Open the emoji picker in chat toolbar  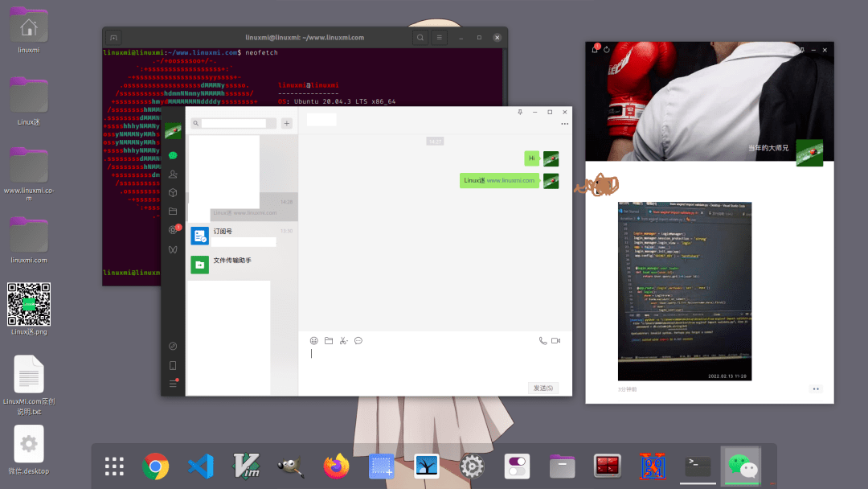pyautogui.click(x=314, y=340)
